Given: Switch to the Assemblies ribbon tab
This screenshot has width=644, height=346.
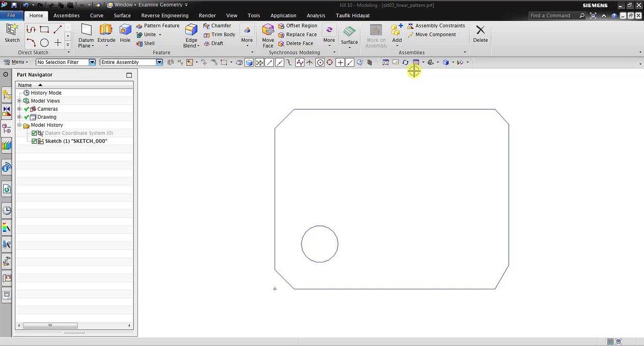Looking at the screenshot, I should pos(66,15).
